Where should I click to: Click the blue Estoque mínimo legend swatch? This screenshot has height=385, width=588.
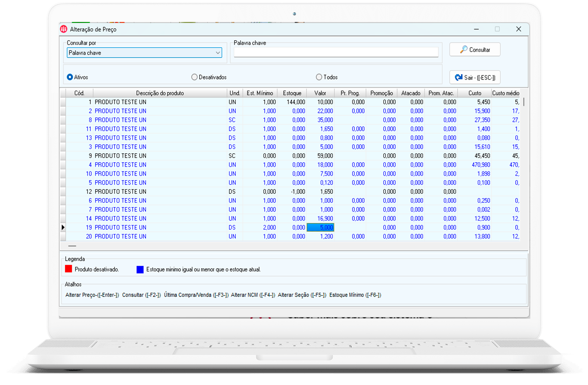[140, 269]
